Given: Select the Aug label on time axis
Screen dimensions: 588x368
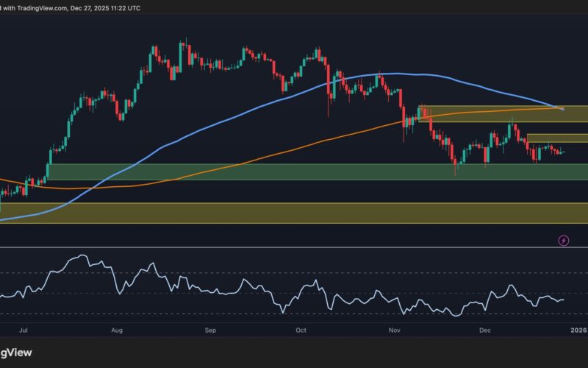Looking at the screenshot, I should point(116,331).
